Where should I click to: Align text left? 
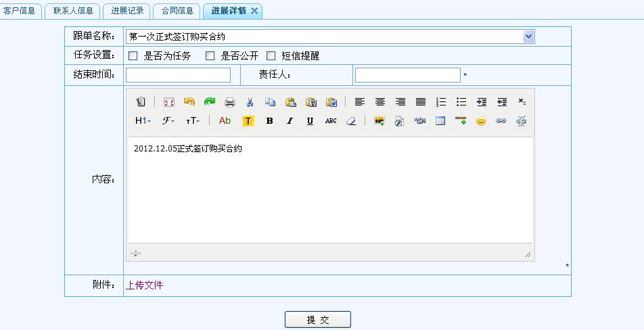pos(360,102)
